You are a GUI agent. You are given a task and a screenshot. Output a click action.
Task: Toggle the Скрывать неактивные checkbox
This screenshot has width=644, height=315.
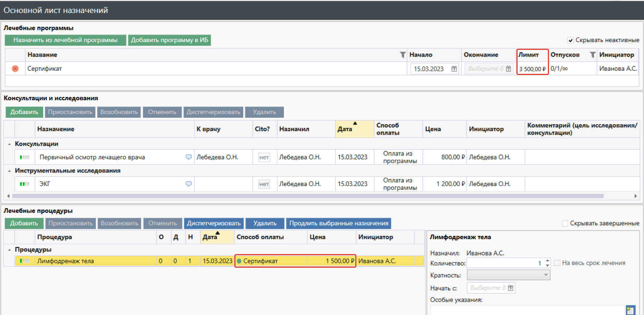(570, 40)
